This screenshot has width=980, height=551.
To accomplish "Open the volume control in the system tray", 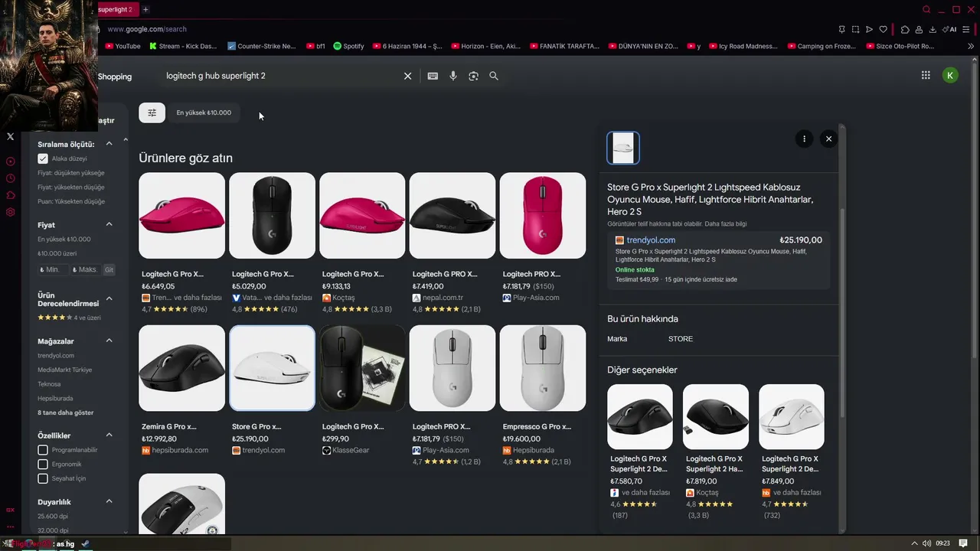I will pos(926,543).
